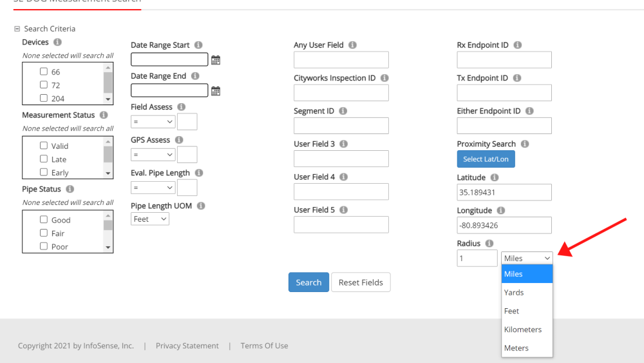This screenshot has width=644, height=363.
Task: Check the device 66 checkbox
Action: click(44, 72)
